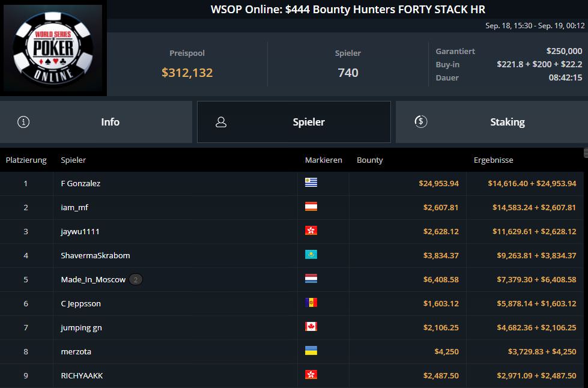
Task: Click the badge next to Made_In_Moscow
Action: click(136, 279)
